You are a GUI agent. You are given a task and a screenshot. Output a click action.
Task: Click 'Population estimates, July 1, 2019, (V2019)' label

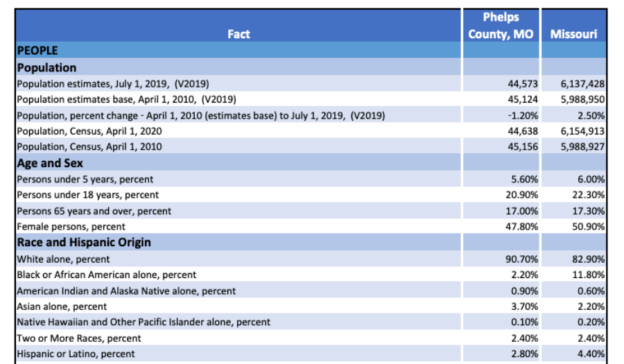(113, 84)
